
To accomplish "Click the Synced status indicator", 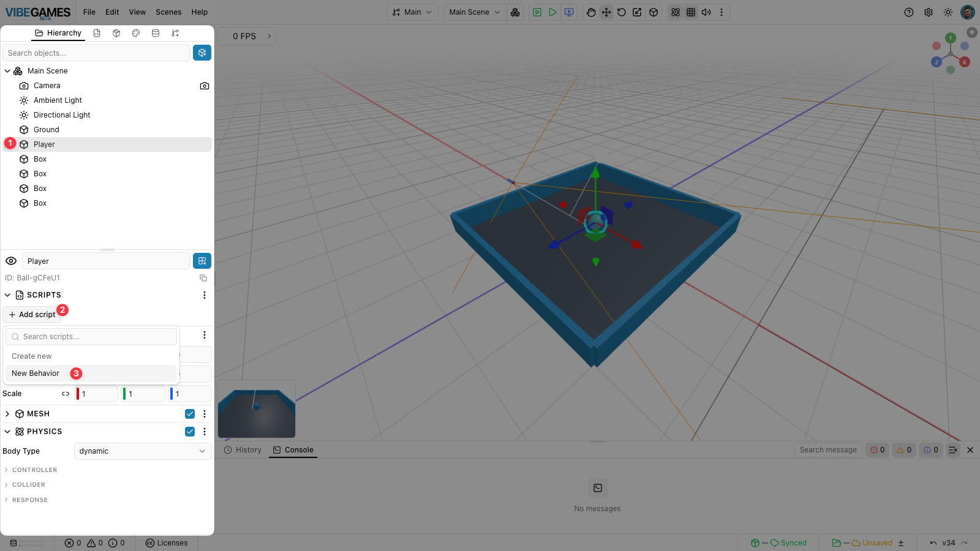I will (779, 543).
